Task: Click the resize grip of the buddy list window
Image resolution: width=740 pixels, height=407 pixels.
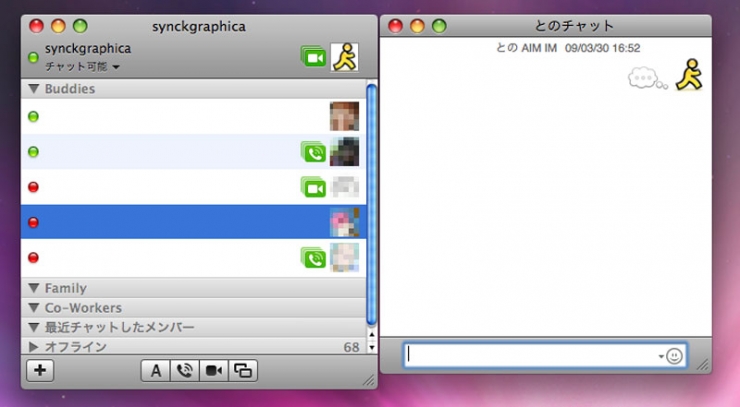Action: coord(369,380)
